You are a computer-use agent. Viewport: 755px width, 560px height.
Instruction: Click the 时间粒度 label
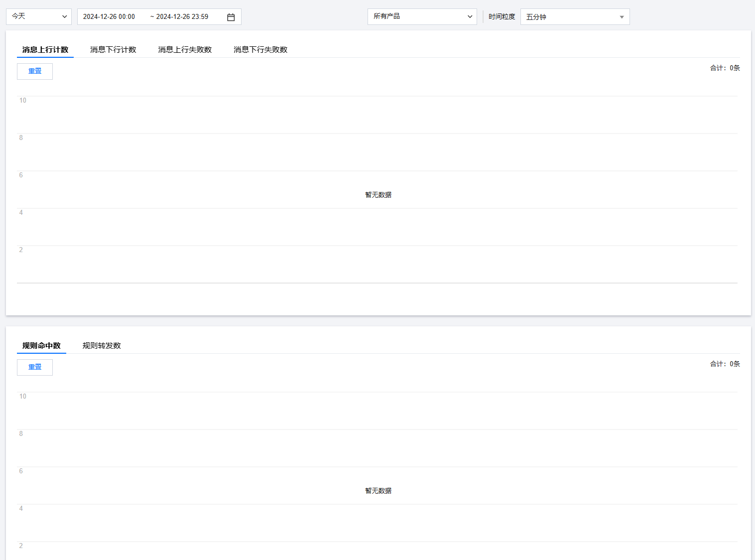[x=502, y=17]
